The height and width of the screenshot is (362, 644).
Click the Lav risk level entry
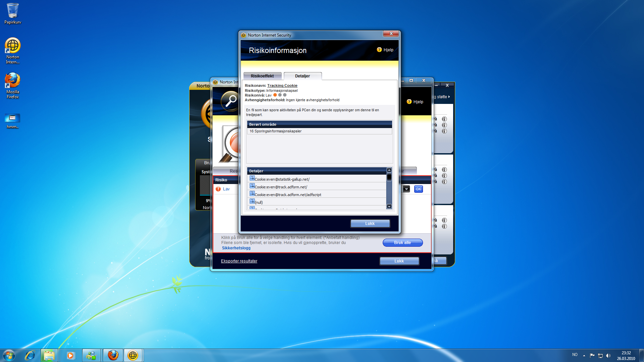click(226, 189)
